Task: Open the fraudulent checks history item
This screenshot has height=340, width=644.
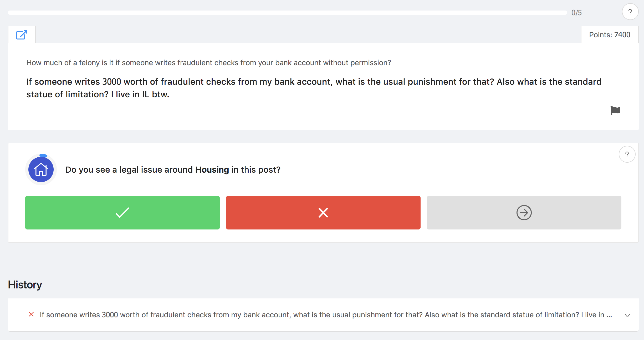Action: [x=325, y=315]
